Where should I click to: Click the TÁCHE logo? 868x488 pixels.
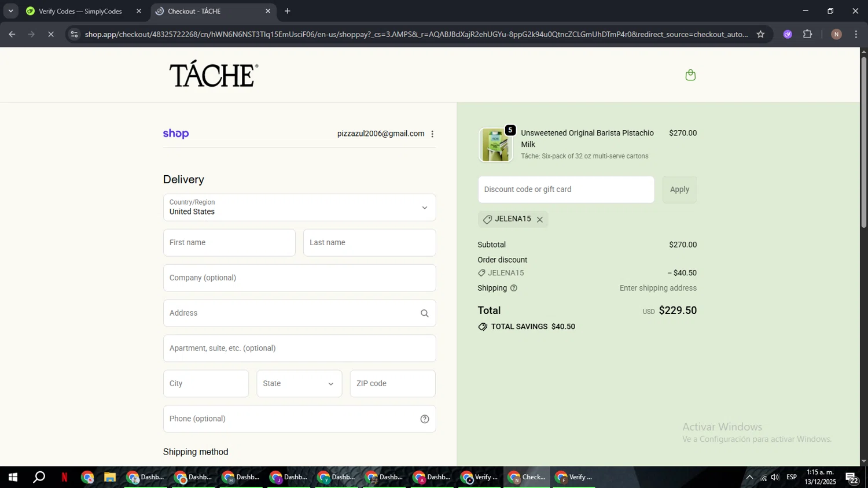point(214,74)
